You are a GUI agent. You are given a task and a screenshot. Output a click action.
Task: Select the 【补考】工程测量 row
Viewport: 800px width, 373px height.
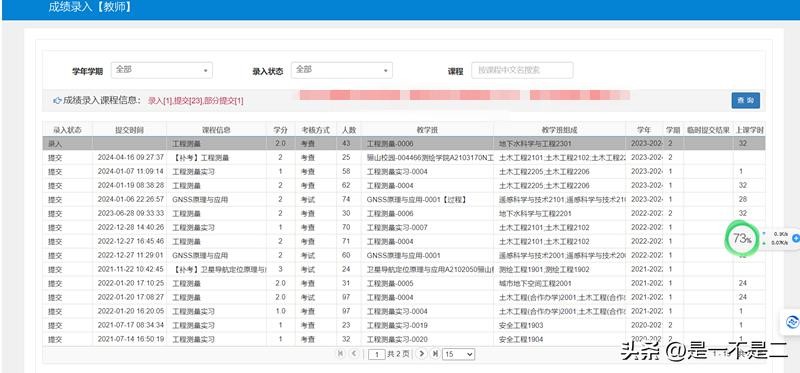(x=404, y=158)
